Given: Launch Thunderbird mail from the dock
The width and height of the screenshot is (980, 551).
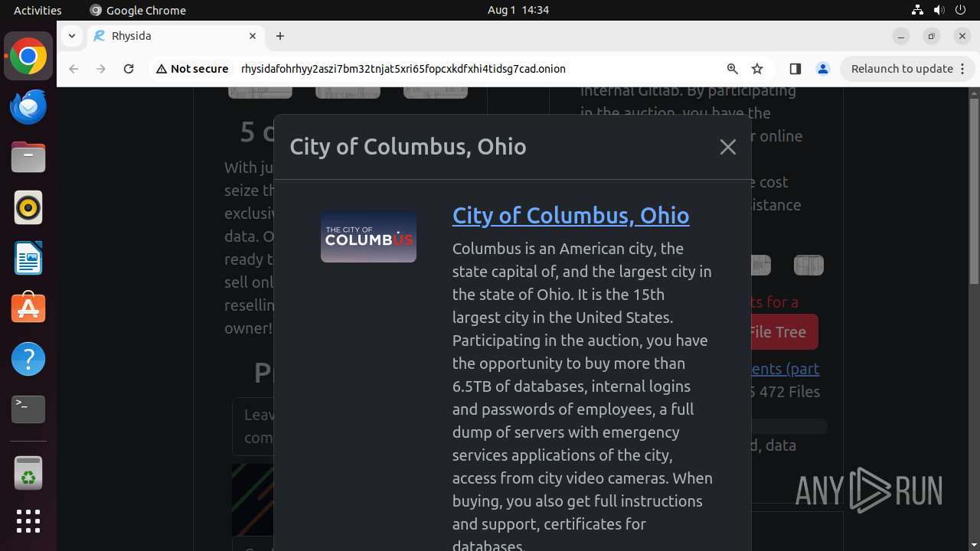Looking at the screenshot, I should pos(28,106).
